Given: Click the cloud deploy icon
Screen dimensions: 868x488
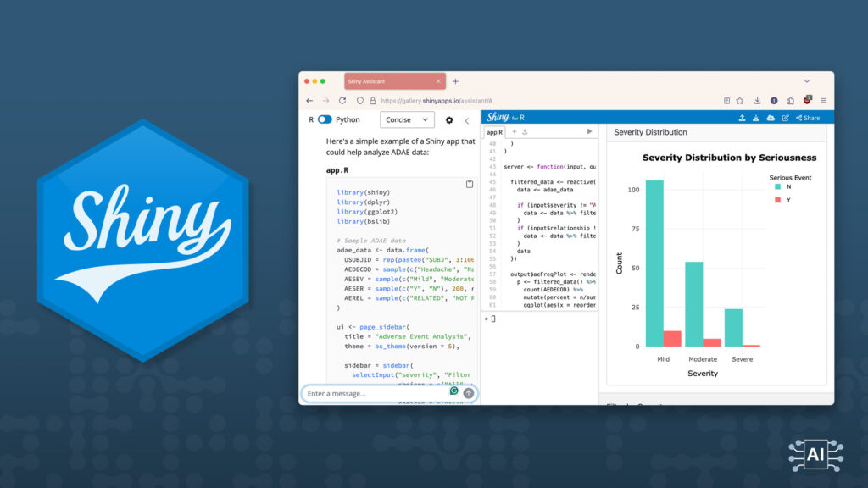Looking at the screenshot, I should pyautogui.click(x=771, y=118).
